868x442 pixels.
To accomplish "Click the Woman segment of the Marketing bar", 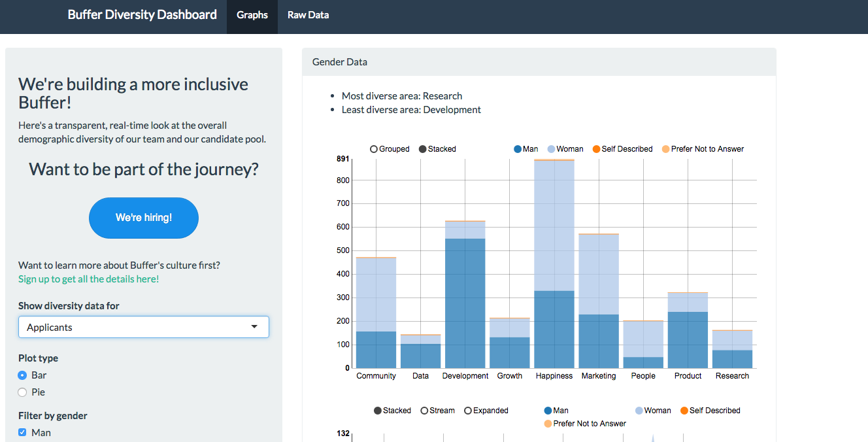I will 599,275.
